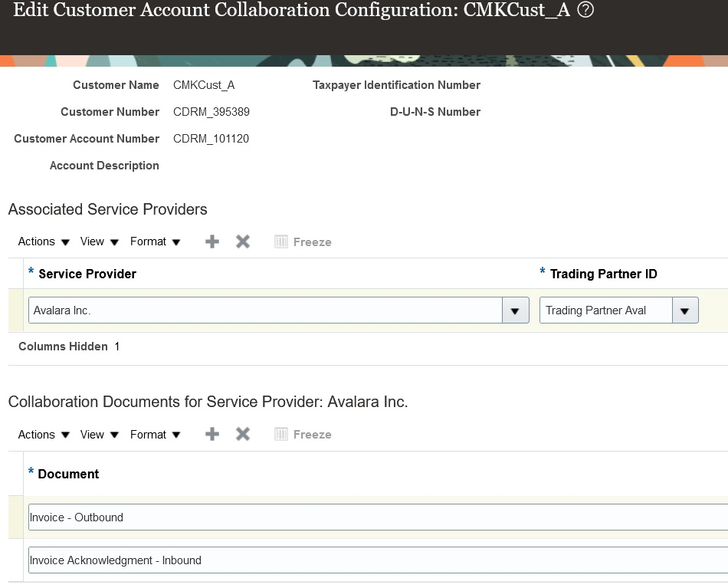Add a new collaboration document row
The width and height of the screenshot is (728, 588).
[212, 434]
